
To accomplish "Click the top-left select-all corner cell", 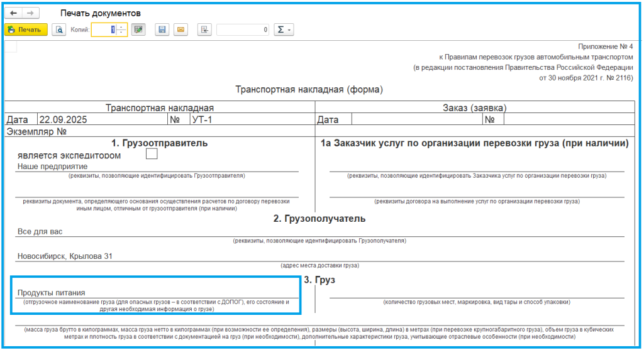I will tap(11, 46).
